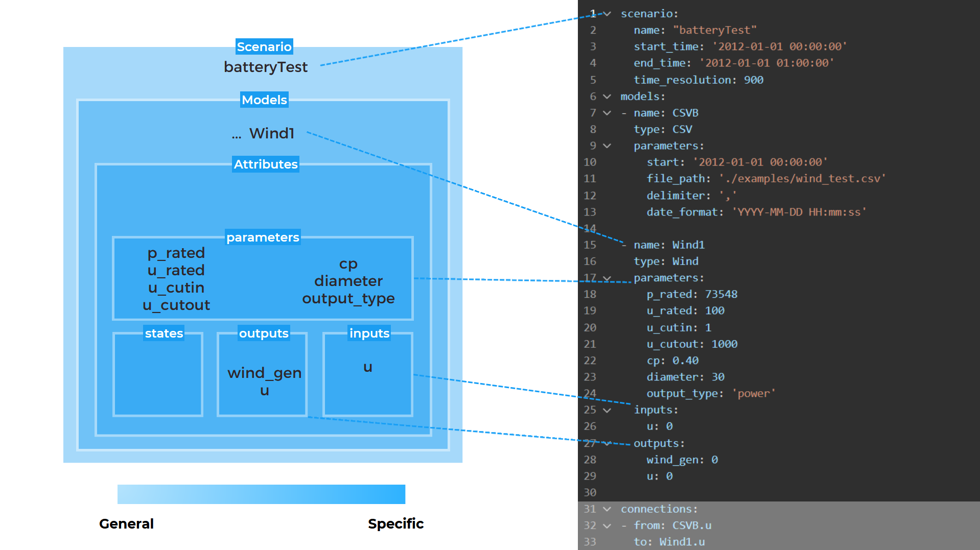Collapse the connections section chevron
980x550 pixels.
[607, 509]
